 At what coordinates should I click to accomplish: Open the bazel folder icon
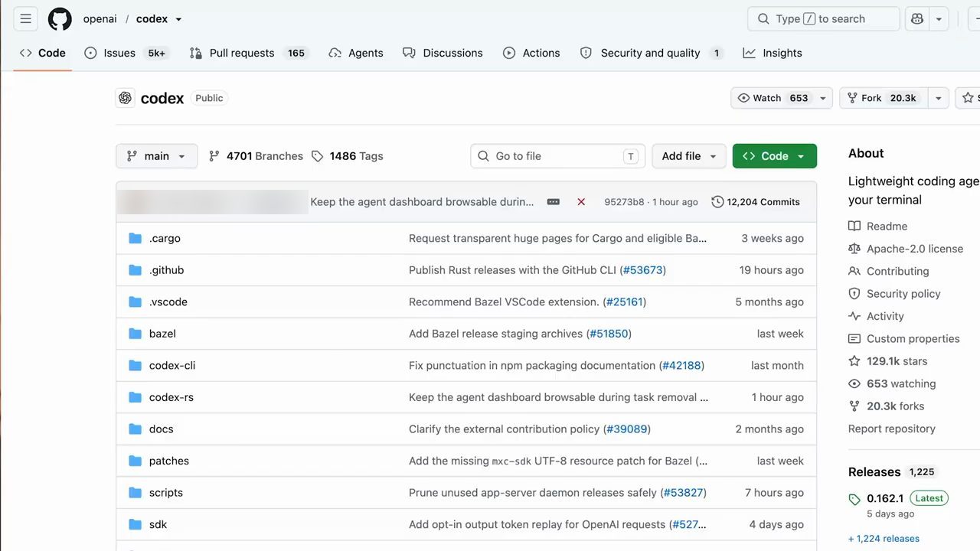coord(136,334)
